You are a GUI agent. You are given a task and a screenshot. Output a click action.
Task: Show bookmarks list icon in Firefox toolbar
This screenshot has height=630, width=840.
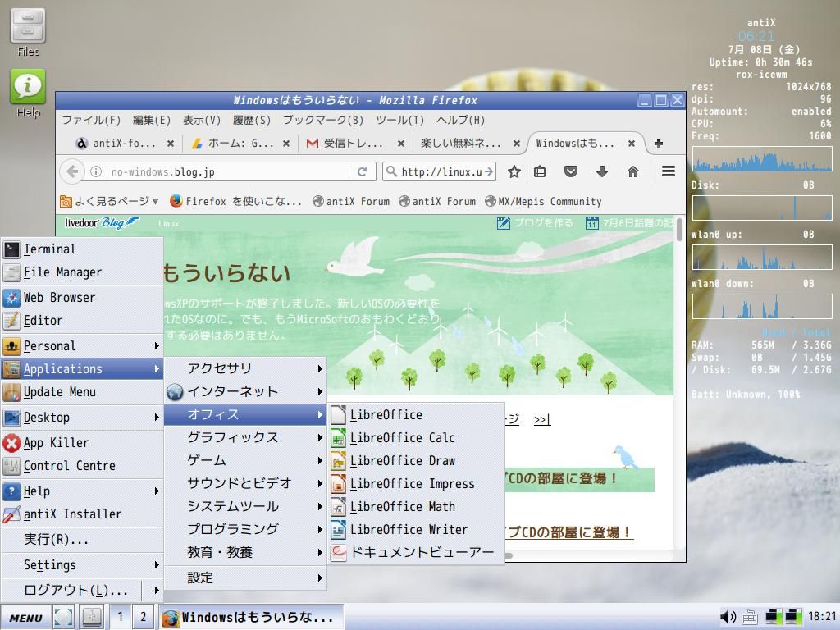(540, 171)
